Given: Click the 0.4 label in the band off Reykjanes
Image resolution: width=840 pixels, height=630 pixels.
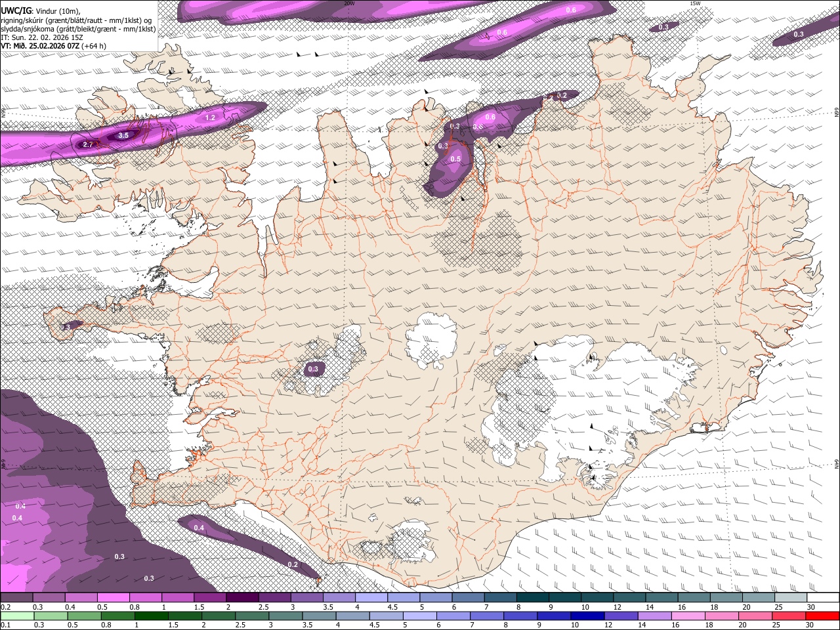Looking at the screenshot, I should click(199, 528).
